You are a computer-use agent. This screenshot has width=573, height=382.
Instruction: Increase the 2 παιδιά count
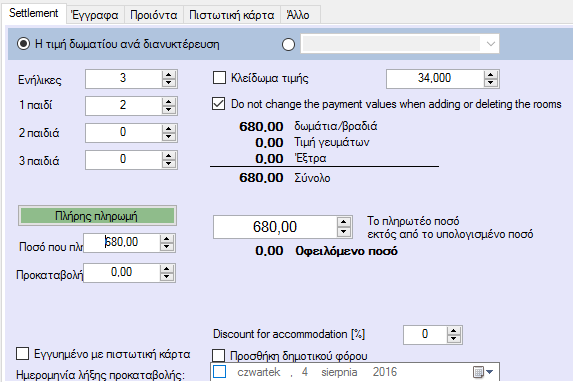click(168, 129)
